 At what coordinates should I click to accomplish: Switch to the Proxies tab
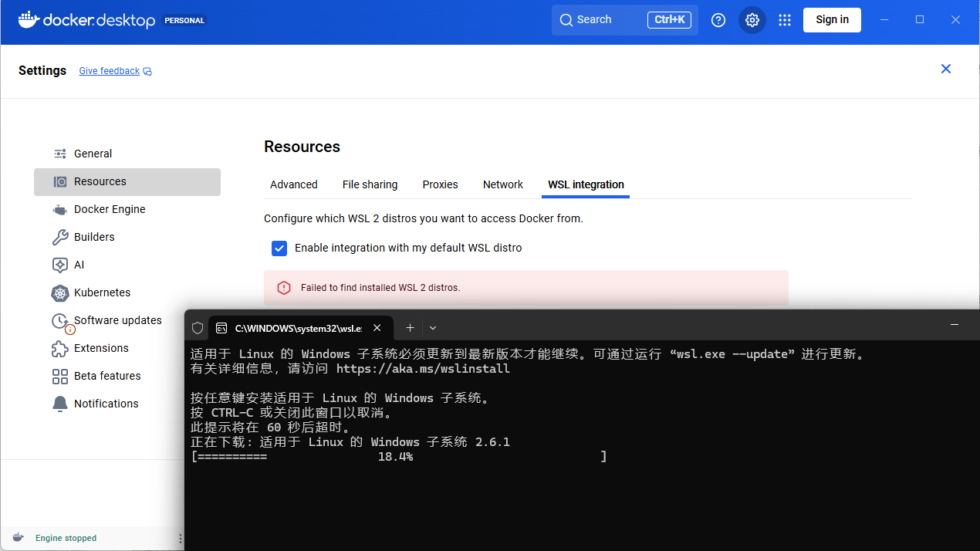(441, 184)
